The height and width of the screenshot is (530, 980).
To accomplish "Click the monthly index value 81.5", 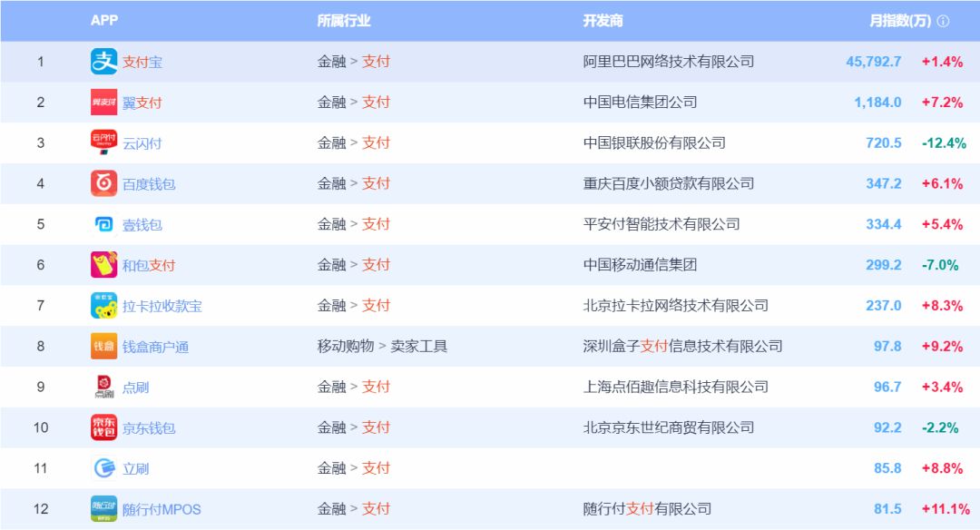I will pos(887,509).
